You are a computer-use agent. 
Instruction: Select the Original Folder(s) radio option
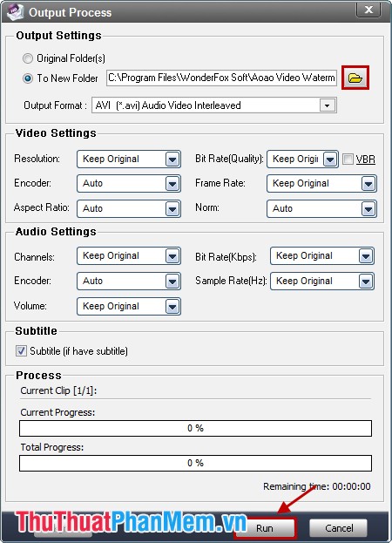tap(28, 58)
